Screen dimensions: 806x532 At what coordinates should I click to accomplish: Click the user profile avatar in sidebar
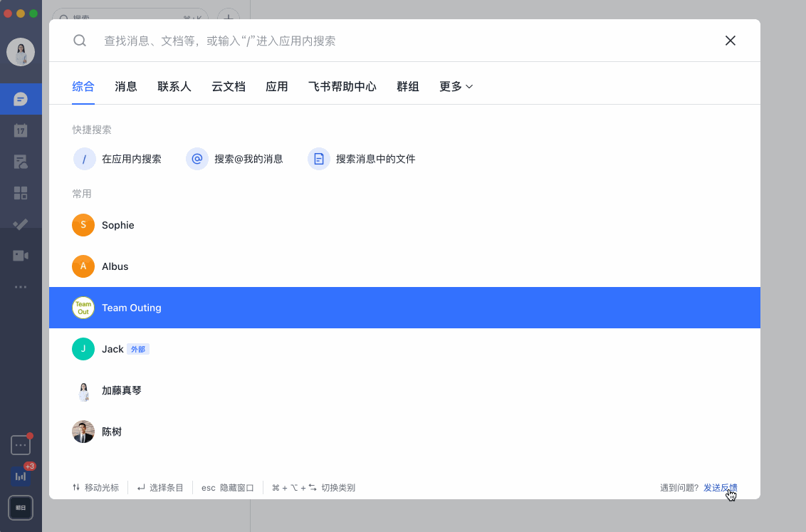pos(21,52)
